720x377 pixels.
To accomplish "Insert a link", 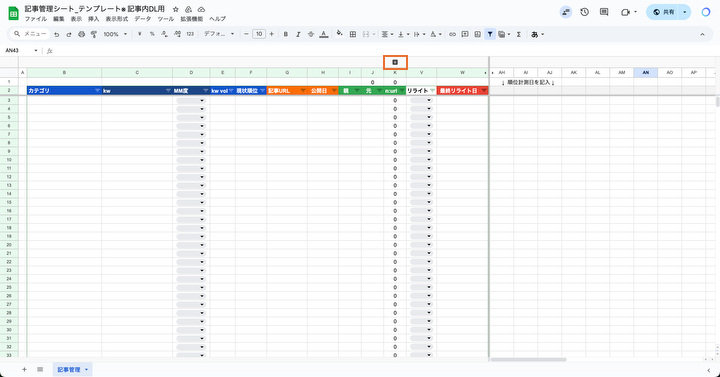I will tap(452, 34).
